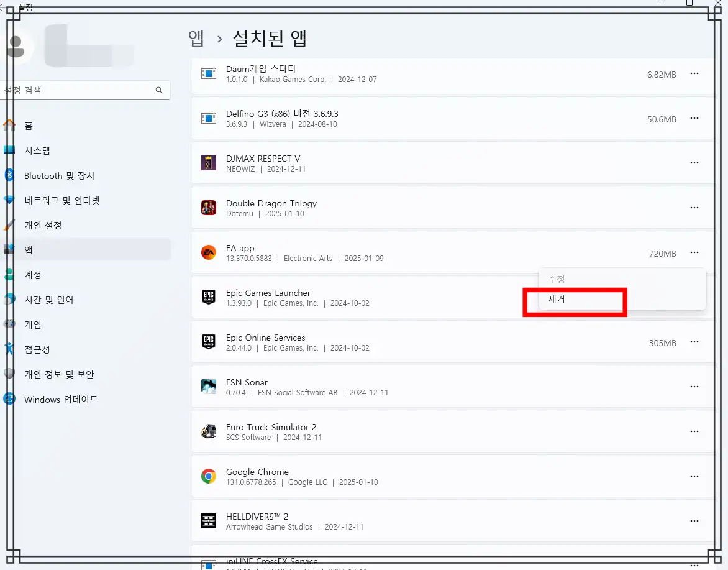This screenshot has width=728, height=570.
Task: Select 수정 in the context menu
Action: pos(557,279)
